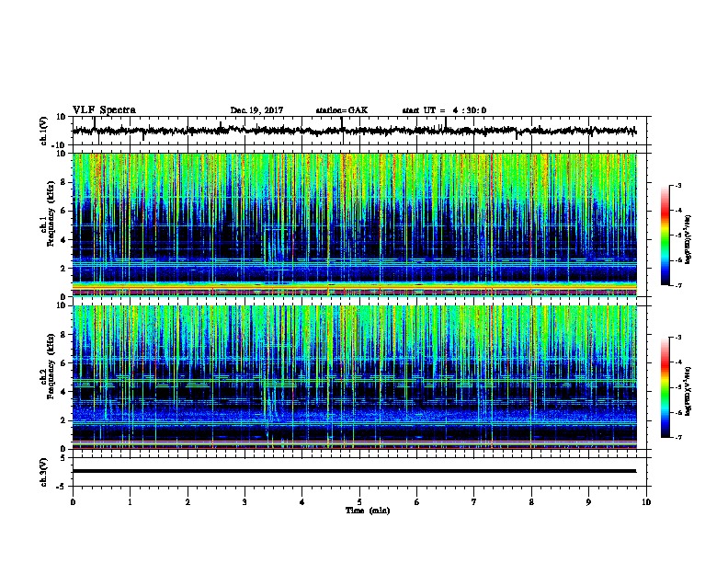Click time axis tick label "4"

point(302,501)
